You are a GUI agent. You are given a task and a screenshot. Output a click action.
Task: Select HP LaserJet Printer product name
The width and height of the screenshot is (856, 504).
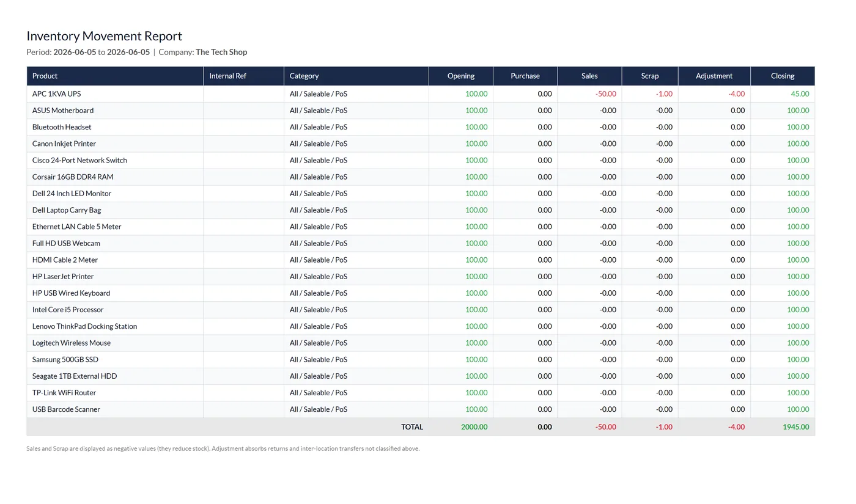pos(63,276)
